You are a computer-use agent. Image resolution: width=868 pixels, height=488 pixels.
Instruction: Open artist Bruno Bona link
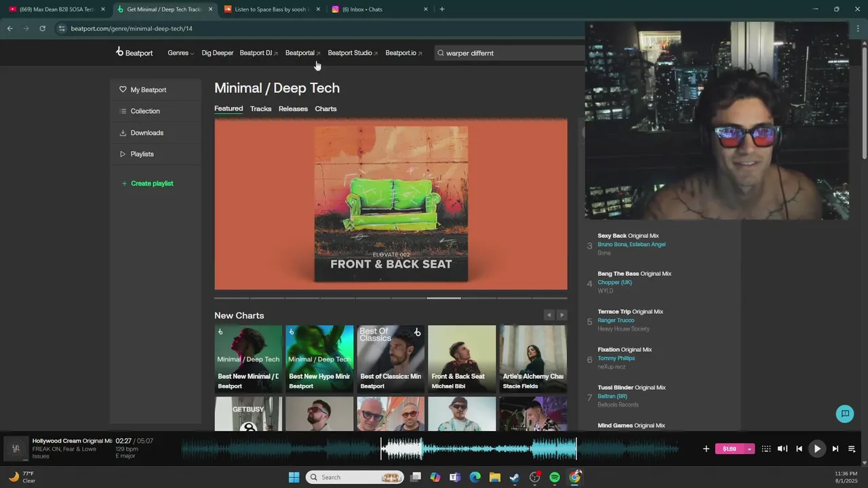612,244
